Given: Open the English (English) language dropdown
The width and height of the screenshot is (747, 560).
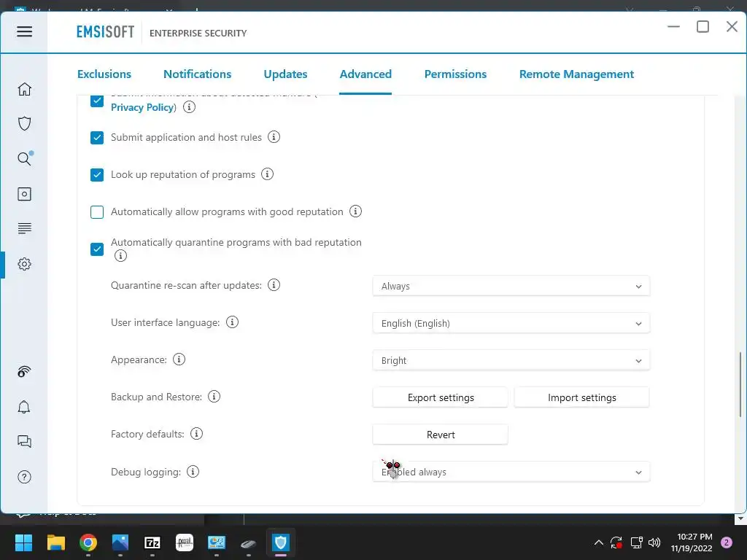Looking at the screenshot, I should pos(511,323).
